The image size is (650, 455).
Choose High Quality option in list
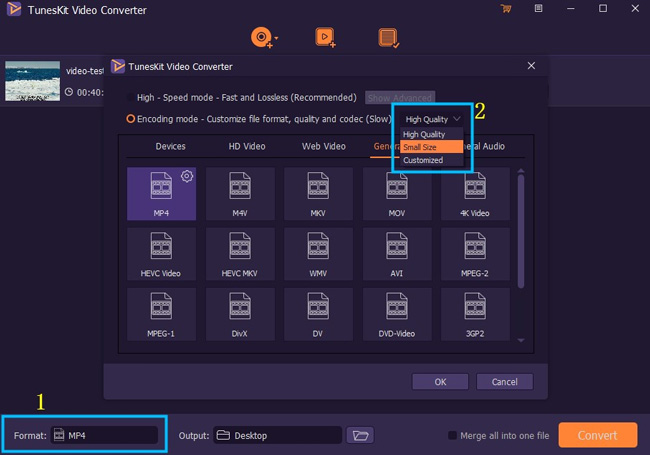click(432, 134)
